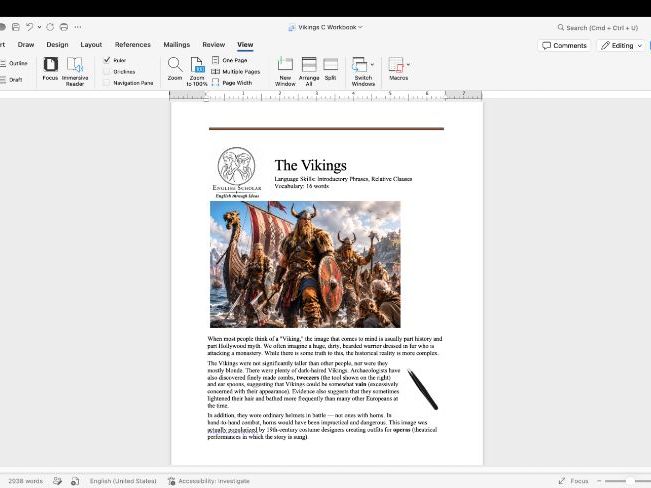Screen dimensions: 651x488
Task: Expand the Switch Windows dropdown arrow
Action: click(372, 64)
